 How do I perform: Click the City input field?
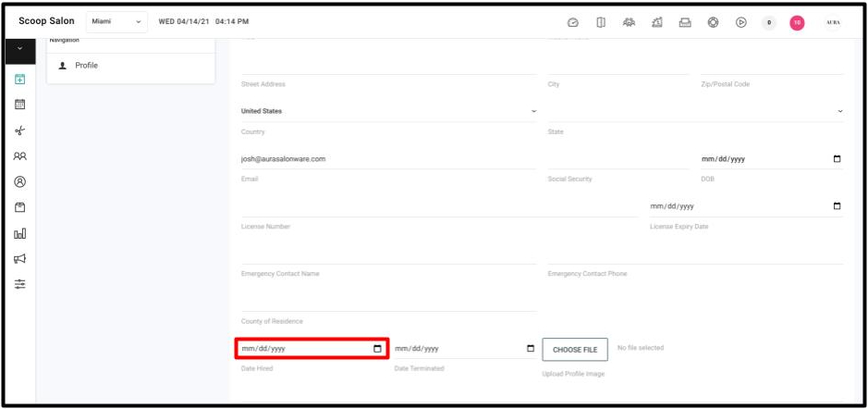[618, 64]
